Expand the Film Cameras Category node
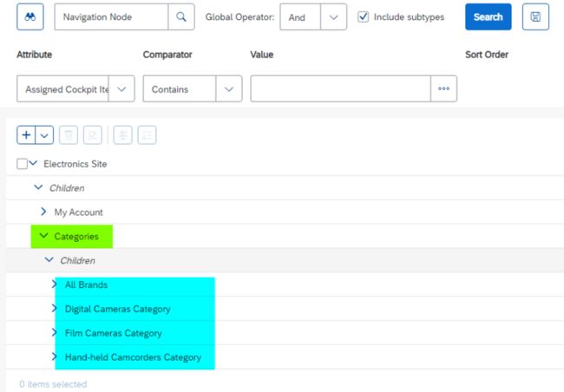 [x=55, y=332]
